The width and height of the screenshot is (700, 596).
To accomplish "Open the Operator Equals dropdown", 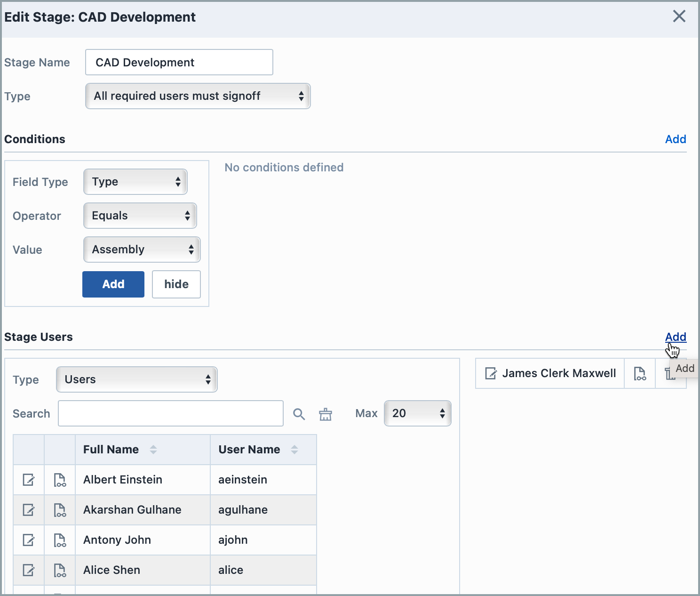I will pos(140,216).
